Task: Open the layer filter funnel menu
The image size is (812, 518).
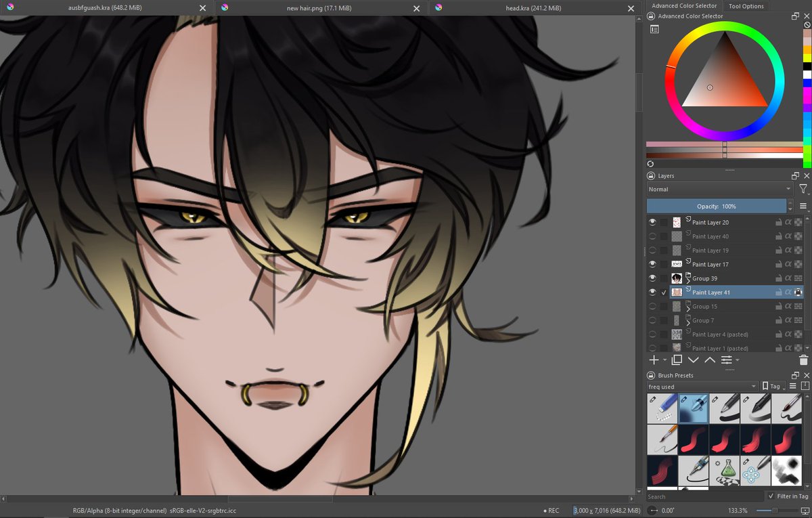Action: click(x=803, y=189)
